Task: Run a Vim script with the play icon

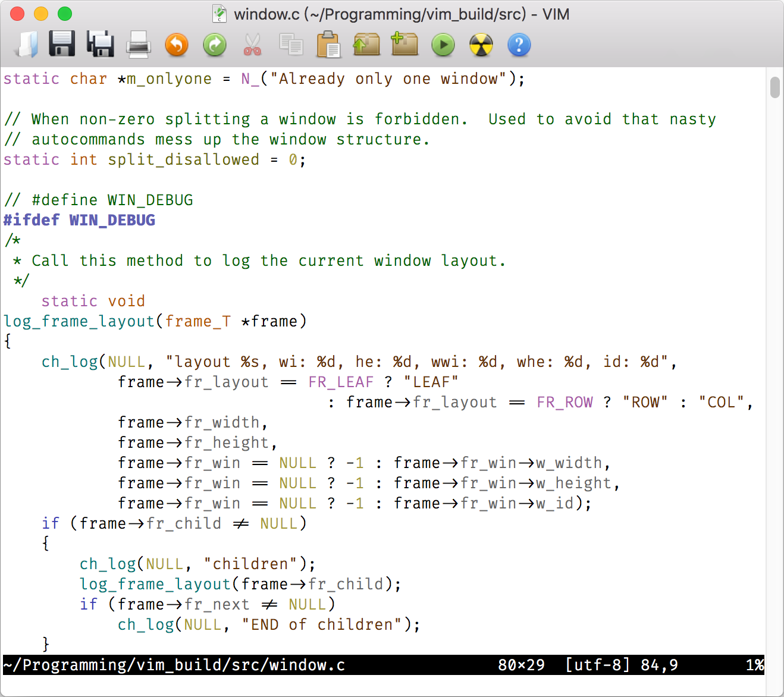Action: [x=443, y=45]
